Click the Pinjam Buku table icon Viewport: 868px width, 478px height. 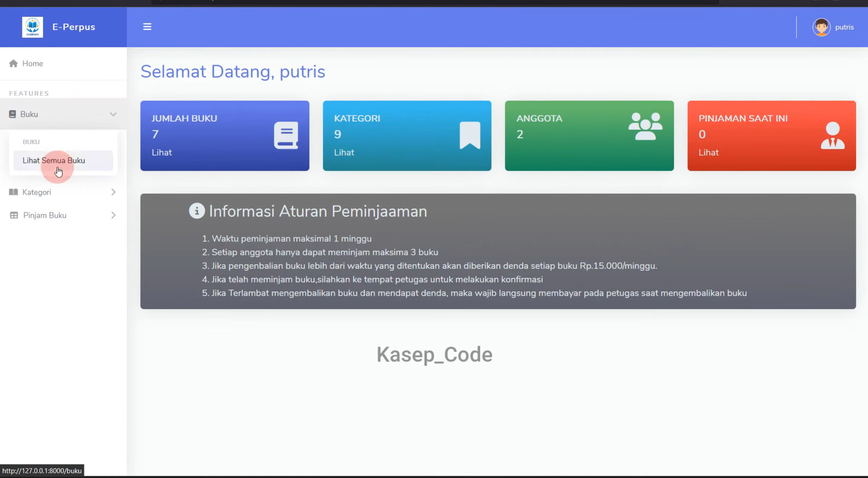point(14,215)
